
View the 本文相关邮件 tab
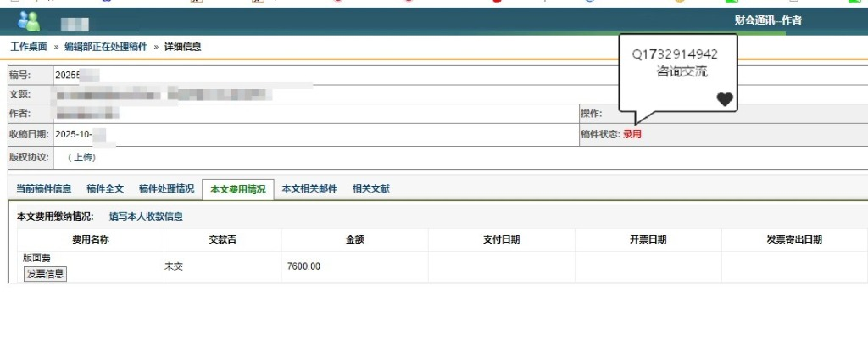click(x=309, y=188)
